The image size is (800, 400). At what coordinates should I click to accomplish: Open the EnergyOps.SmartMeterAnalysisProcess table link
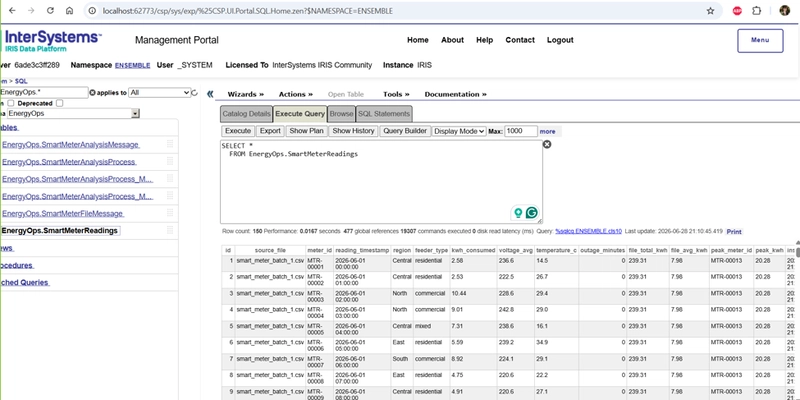tap(69, 162)
